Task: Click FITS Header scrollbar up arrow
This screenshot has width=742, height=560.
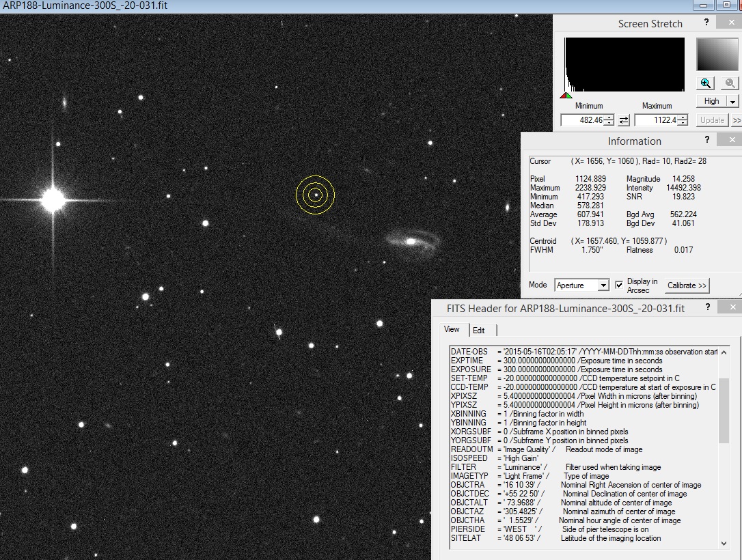Action: [x=724, y=352]
